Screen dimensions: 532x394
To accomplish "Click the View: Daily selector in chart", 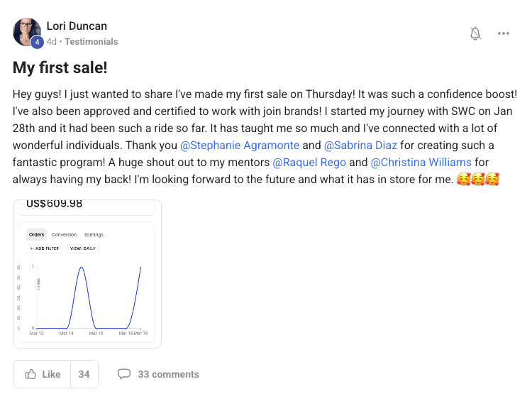I will (x=83, y=248).
